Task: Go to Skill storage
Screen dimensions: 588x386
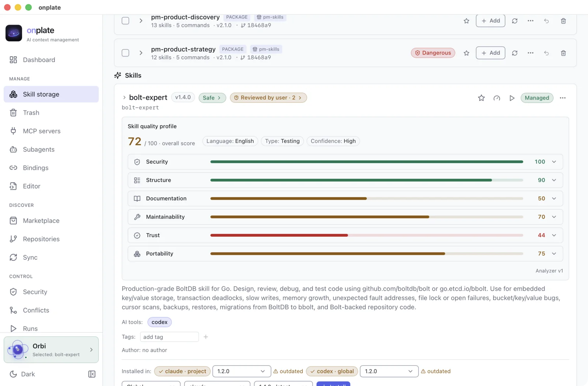Action: click(51, 94)
